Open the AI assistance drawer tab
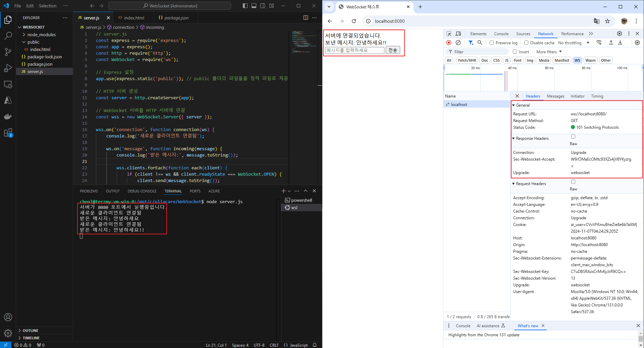The height and width of the screenshot is (348, 644). point(491,326)
